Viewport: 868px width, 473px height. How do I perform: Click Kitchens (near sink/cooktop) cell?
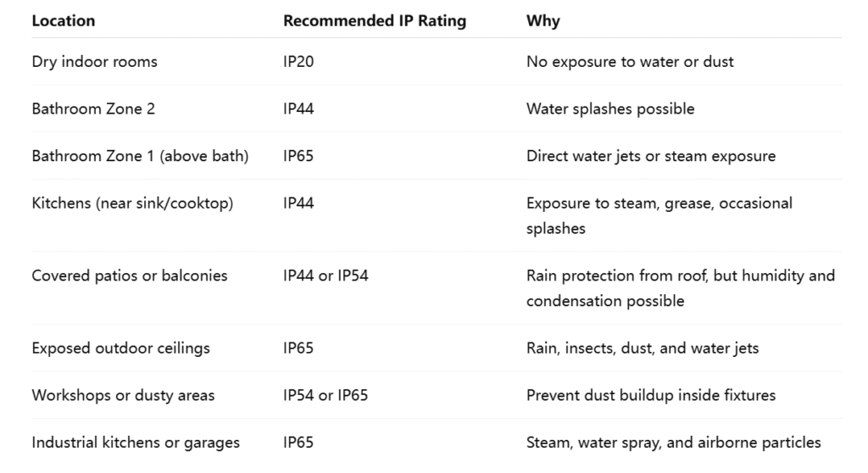click(x=133, y=203)
